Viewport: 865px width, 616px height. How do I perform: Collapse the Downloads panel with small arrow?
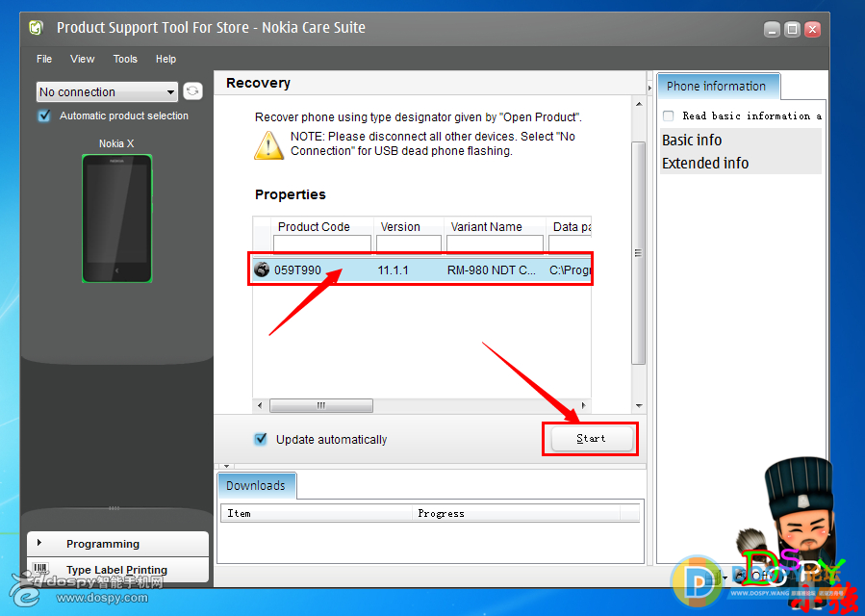(x=226, y=467)
